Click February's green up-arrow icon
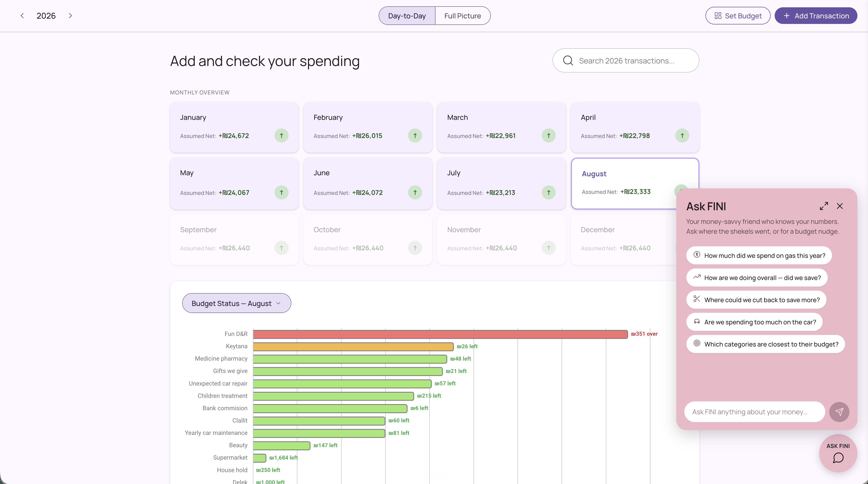The height and width of the screenshot is (484, 868). 415,135
